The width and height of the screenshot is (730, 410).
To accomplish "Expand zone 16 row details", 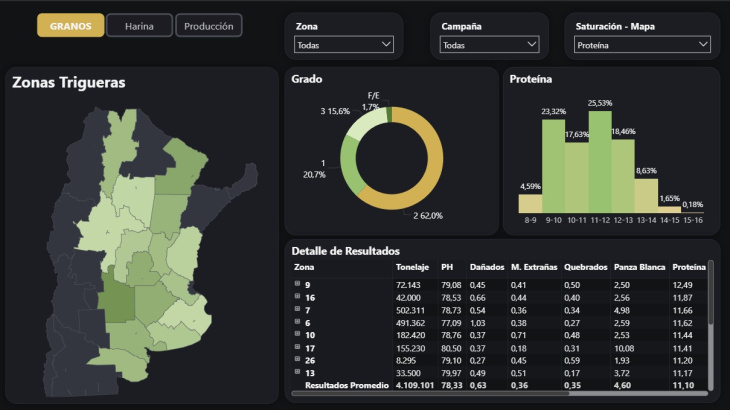I will coord(297,297).
